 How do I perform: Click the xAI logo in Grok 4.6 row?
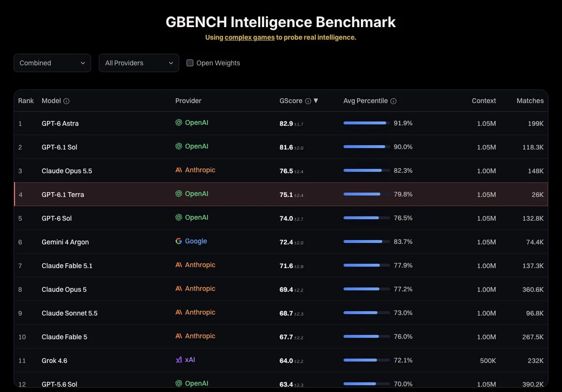tap(178, 360)
